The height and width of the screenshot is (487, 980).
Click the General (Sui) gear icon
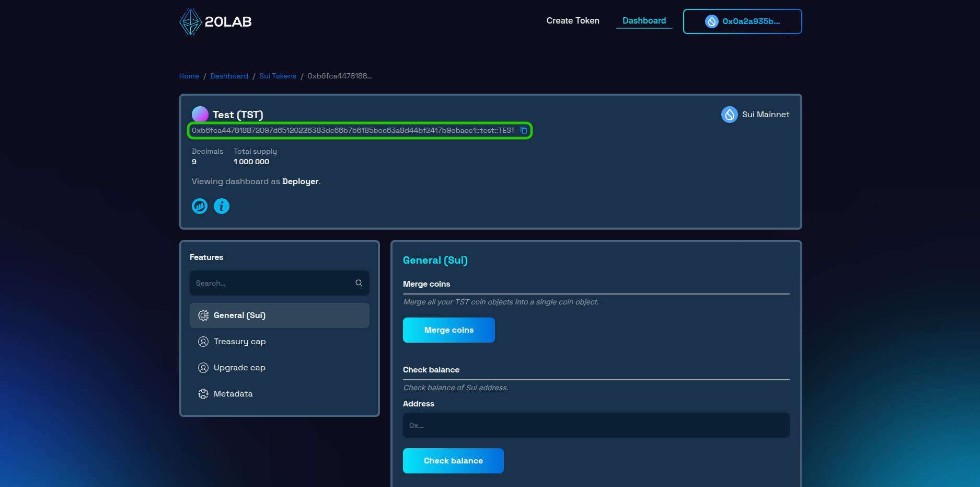tap(203, 315)
